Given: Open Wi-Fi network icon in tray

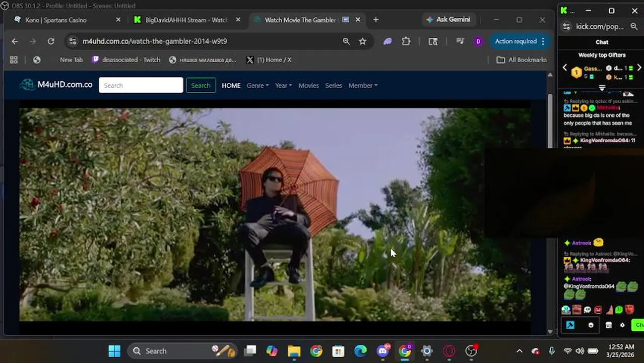Looking at the screenshot, I should [x=568, y=351].
